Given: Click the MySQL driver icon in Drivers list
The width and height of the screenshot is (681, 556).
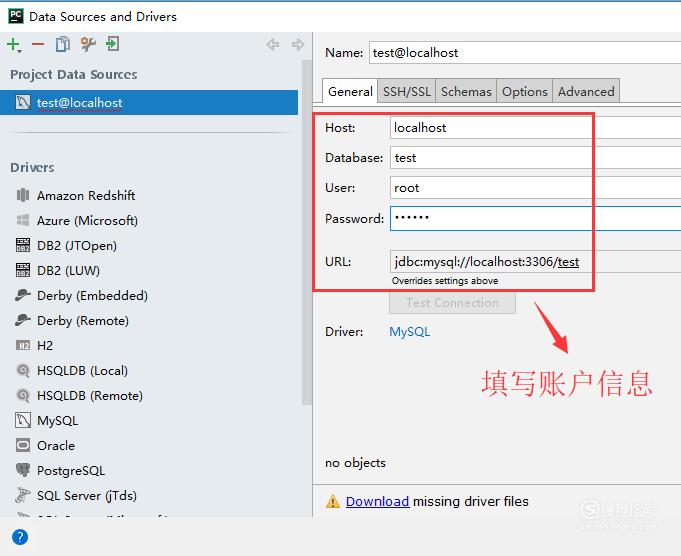Looking at the screenshot, I should pyautogui.click(x=23, y=420).
